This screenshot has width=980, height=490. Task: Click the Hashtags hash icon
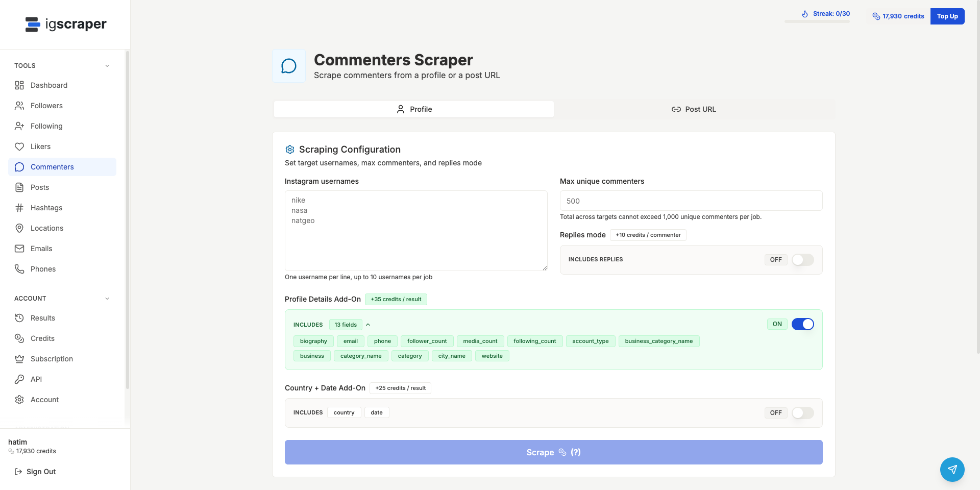(x=19, y=208)
